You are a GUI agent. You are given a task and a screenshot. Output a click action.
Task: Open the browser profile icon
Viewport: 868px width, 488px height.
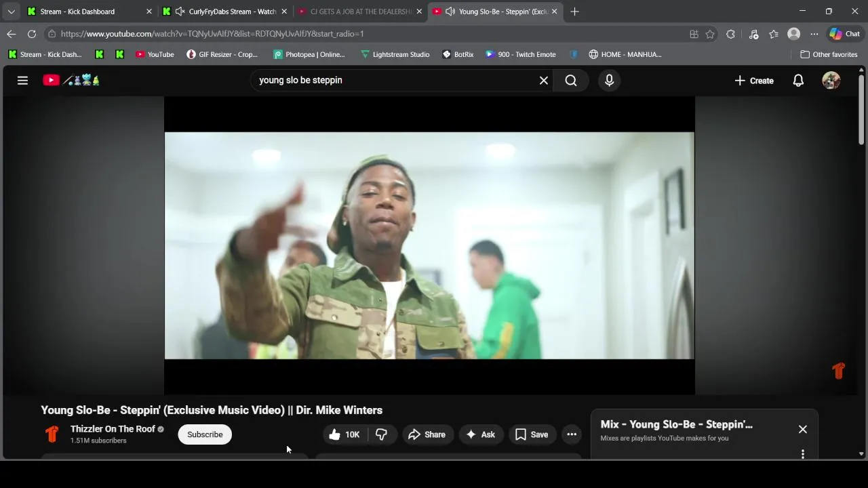[794, 34]
